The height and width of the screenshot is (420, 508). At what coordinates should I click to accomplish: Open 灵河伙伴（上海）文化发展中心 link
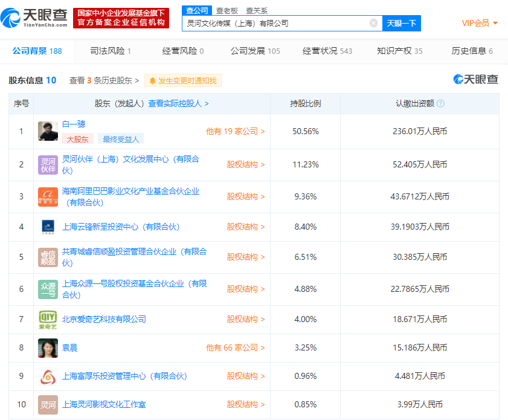tap(130, 164)
